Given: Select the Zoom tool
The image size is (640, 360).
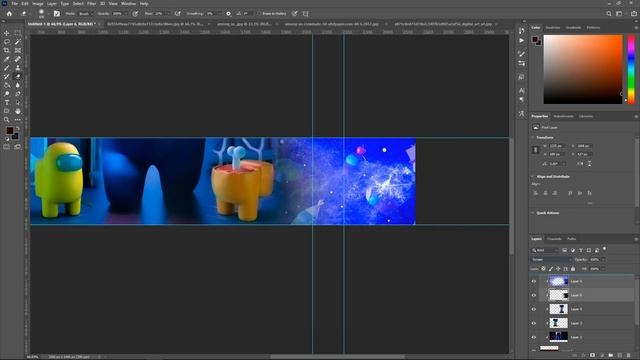Looking at the screenshot, I should 7,120.
